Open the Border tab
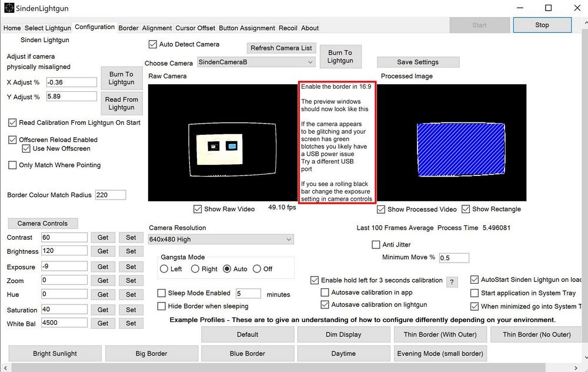 tap(128, 28)
